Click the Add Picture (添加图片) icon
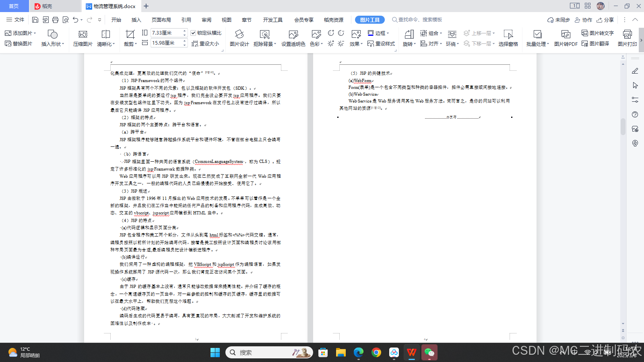Viewport: 644px width, 362px height. pyautogui.click(x=8, y=33)
